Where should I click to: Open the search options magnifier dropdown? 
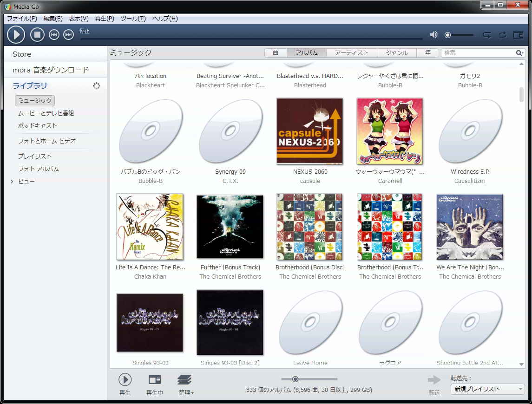520,53
